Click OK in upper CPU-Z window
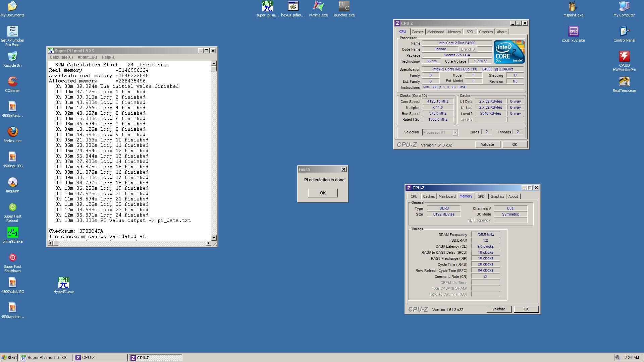The height and width of the screenshot is (362, 644). click(515, 144)
